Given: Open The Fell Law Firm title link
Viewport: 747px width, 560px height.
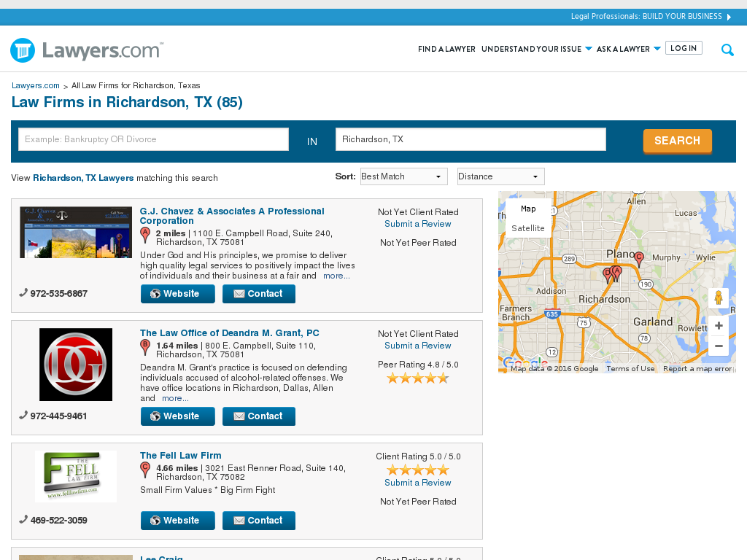Looking at the screenshot, I should click(x=181, y=455).
